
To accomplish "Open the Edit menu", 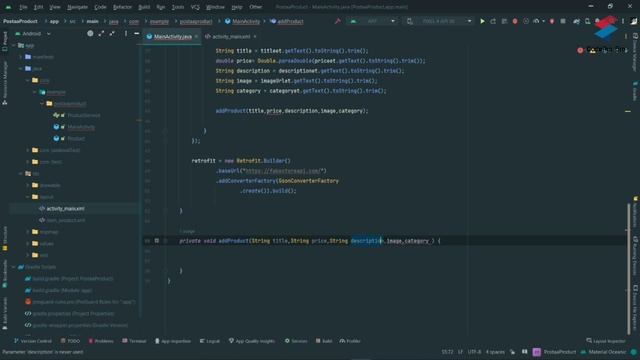I will click(x=38, y=7).
